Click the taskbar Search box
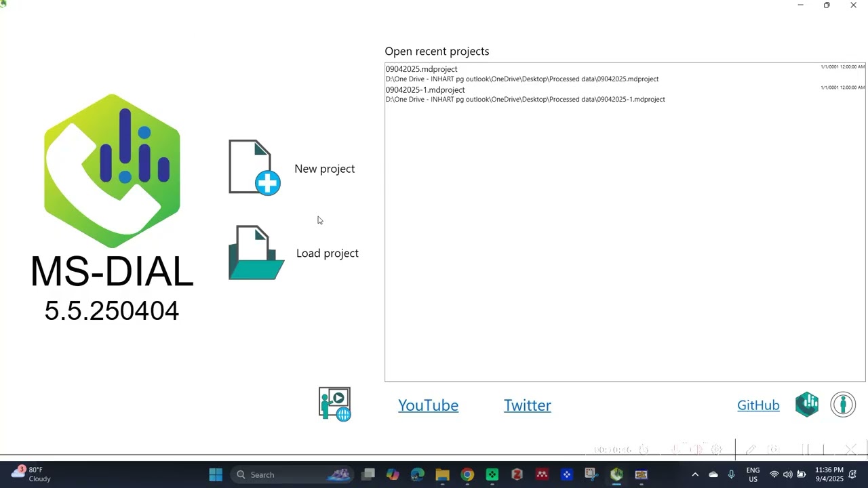The image size is (868, 488). click(292, 474)
